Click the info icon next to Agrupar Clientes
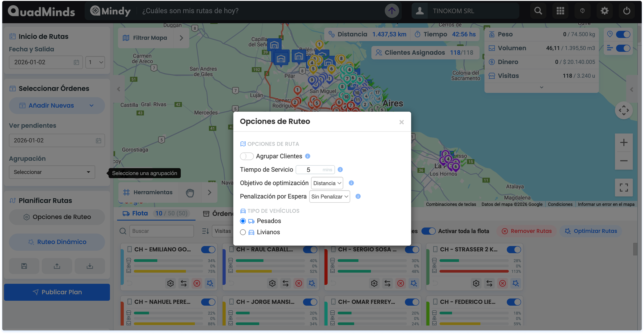This screenshot has height=334, width=644. pyautogui.click(x=307, y=156)
